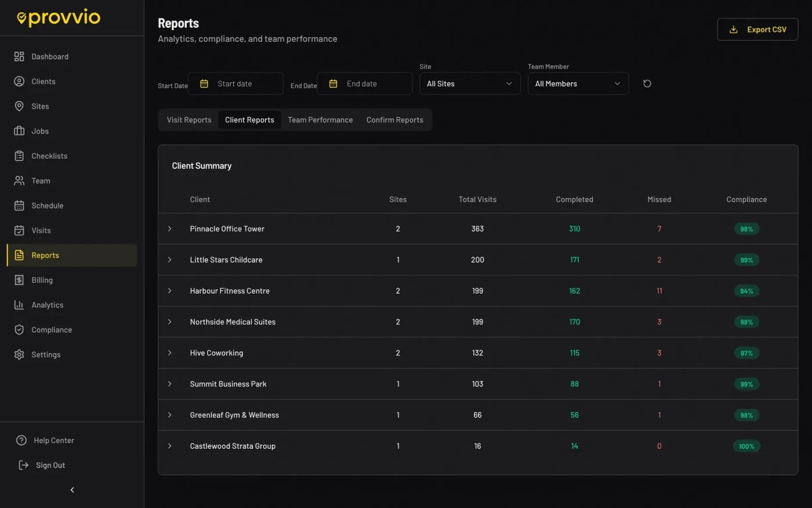Open the All Sites dropdown
Image resolution: width=812 pixels, height=508 pixels.
click(470, 84)
